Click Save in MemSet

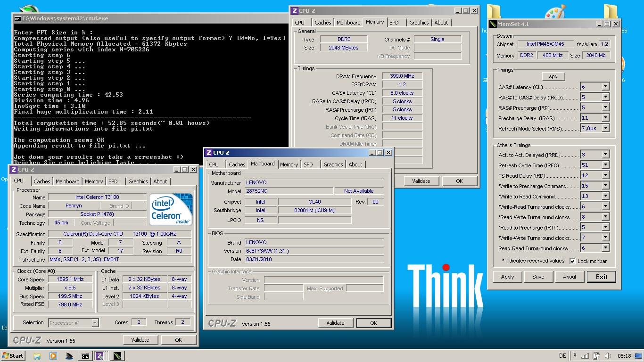[538, 277]
